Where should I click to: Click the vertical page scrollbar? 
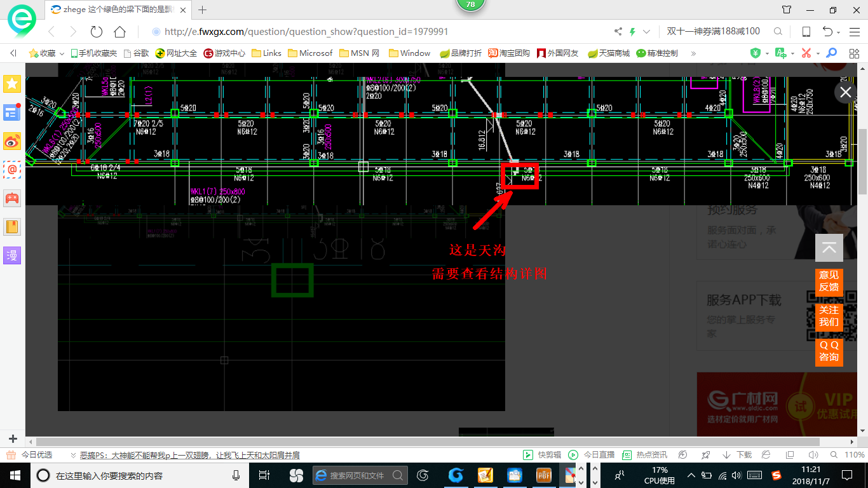pyautogui.click(x=863, y=162)
